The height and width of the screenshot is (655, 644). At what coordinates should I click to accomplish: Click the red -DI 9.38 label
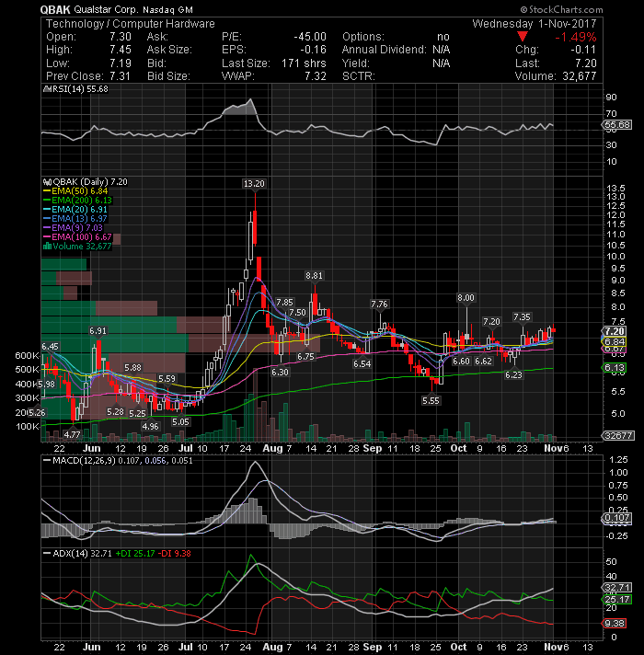click(175, 554)
